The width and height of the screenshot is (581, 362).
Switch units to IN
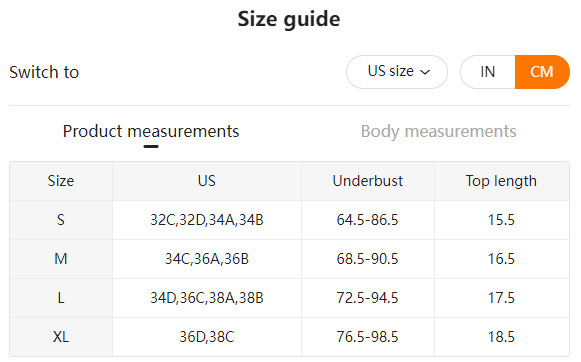(x=488, y=72)
